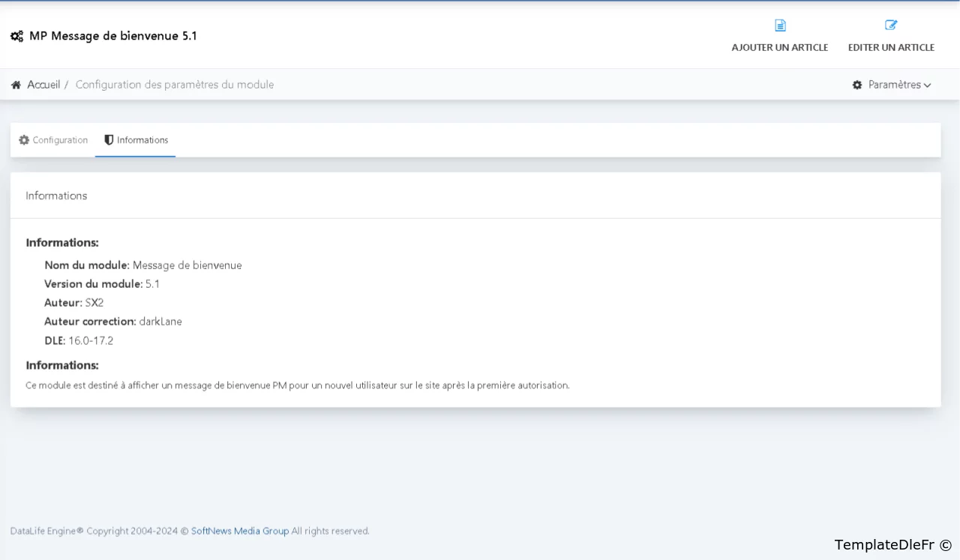Click the pencil icon above Editer un article
The width and height of the screenshot is (960, 560).
pyautogui.click(x=891, y=25)
